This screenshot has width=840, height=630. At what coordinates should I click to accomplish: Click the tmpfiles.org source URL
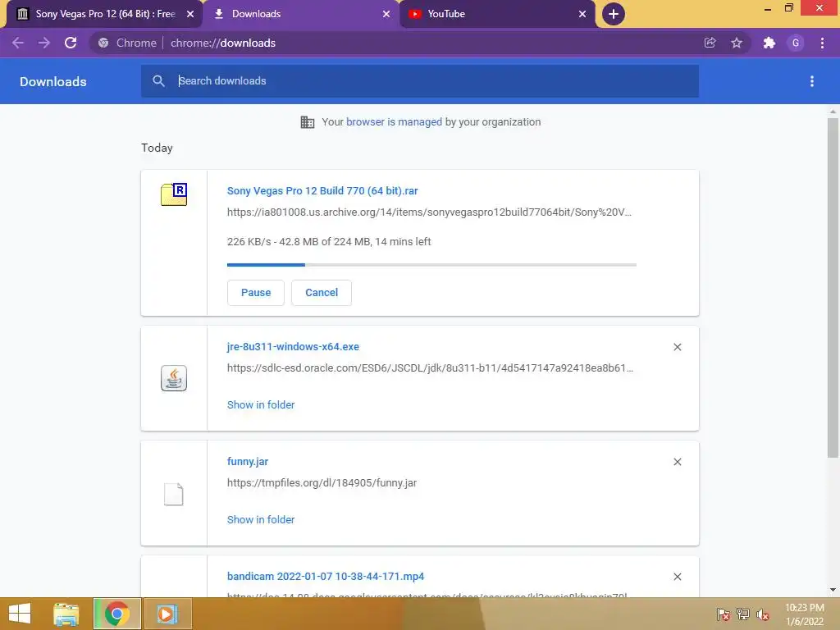click(322, 482)
